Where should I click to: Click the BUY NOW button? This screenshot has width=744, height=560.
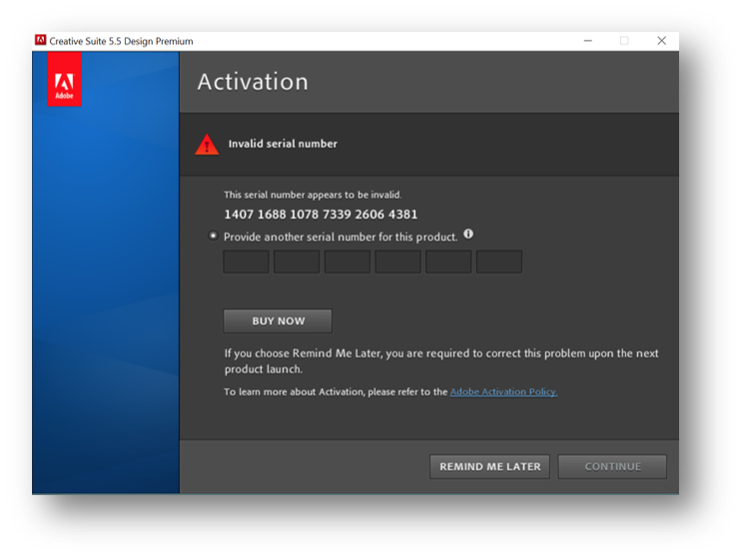[278, 321]
